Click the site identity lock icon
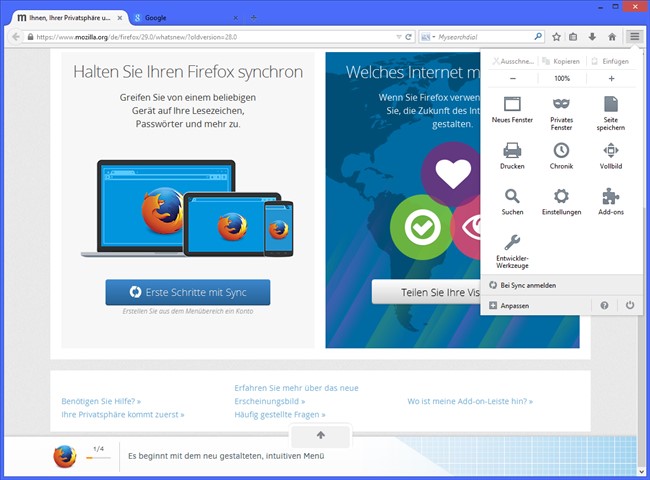The width and height of the screenshot is (650, 480). pos(30,37)
